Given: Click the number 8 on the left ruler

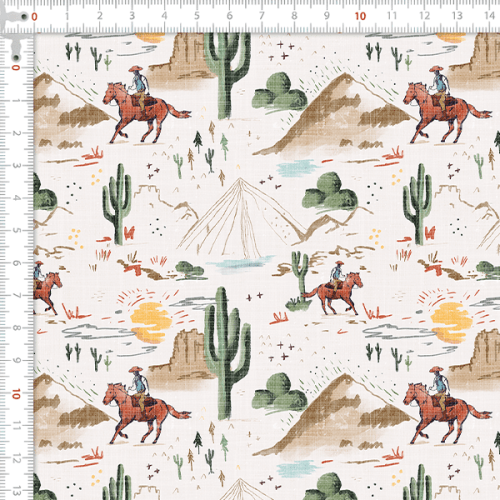Looking at the screenshot, I should (16, 328).
